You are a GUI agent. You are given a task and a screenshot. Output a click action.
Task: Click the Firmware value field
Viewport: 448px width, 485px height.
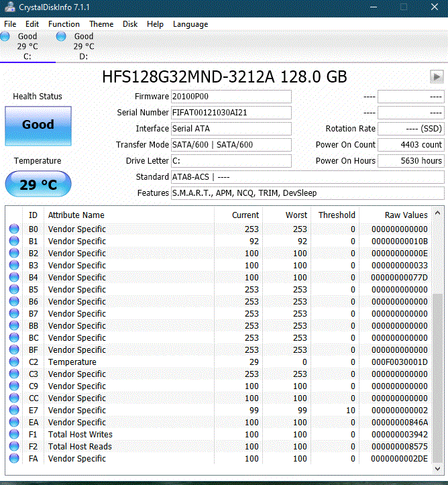click(231, 97)
